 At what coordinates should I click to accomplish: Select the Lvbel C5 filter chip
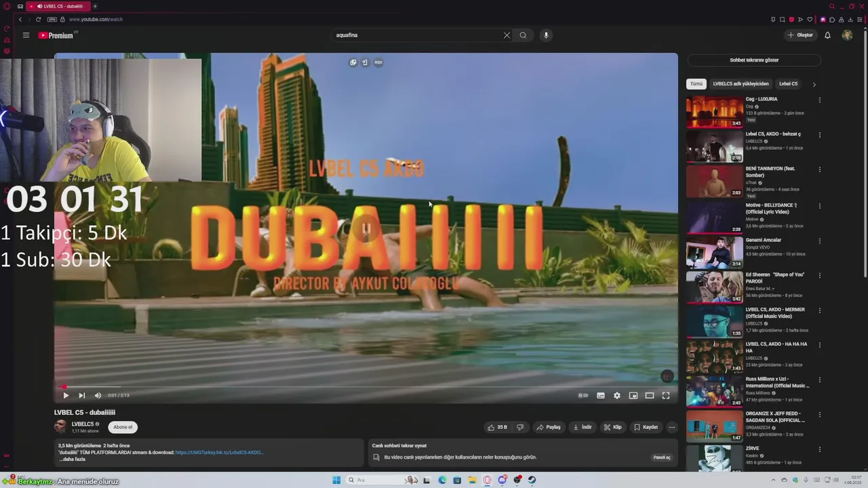(x=788, y=84)
